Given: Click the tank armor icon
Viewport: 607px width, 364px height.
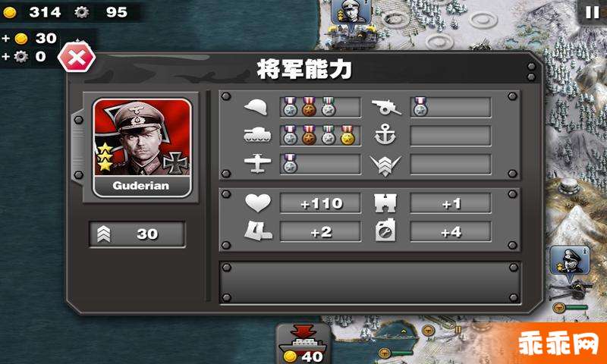Looking at the screenshot, I should 257,135.
